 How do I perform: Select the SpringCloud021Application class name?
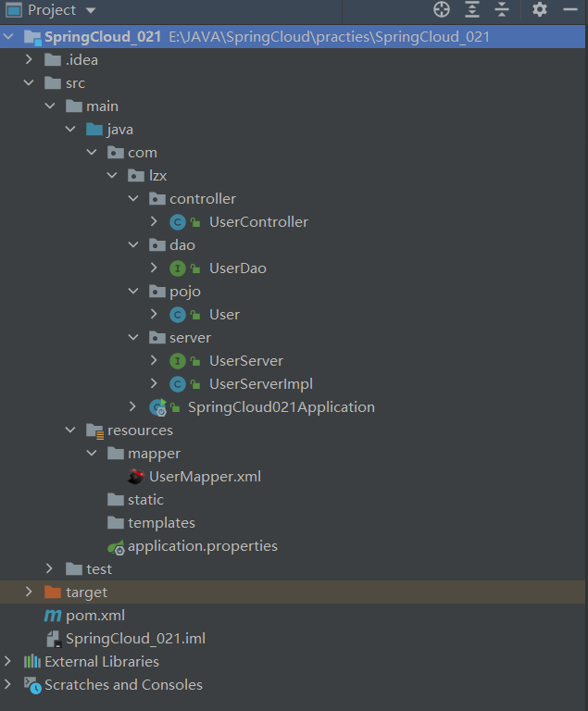pos(281,407)
